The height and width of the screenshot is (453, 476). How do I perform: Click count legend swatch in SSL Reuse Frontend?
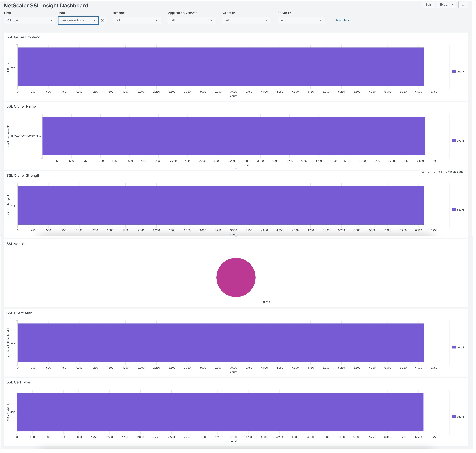(454, 71)
